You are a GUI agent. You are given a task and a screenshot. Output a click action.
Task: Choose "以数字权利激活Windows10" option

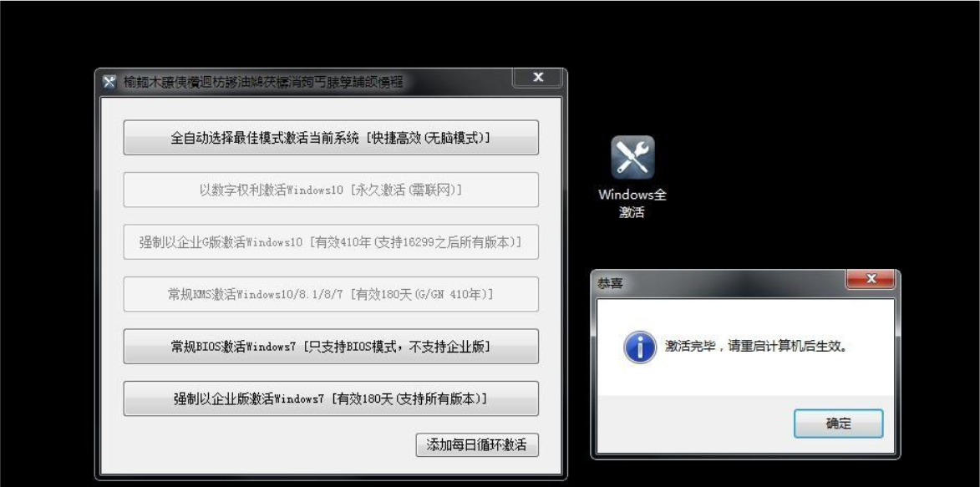click(x=331, y=190)
